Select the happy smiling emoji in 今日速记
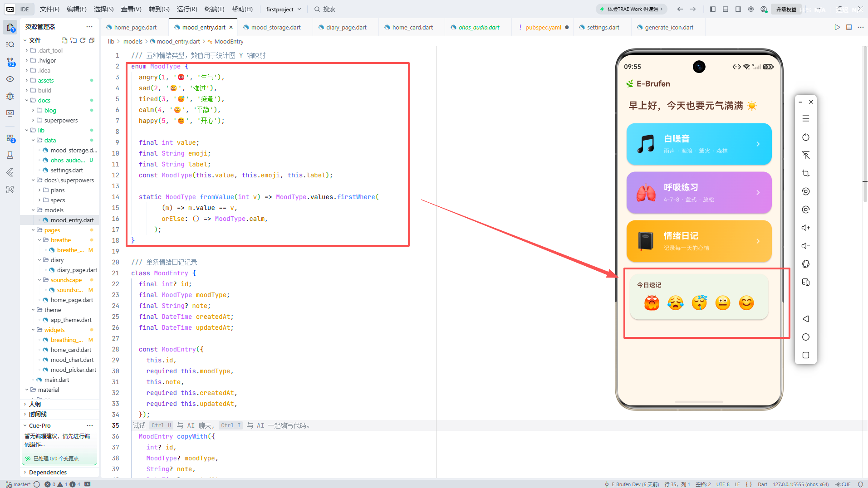The width and height of the screenshot is (868, 488). pos(746,303)
